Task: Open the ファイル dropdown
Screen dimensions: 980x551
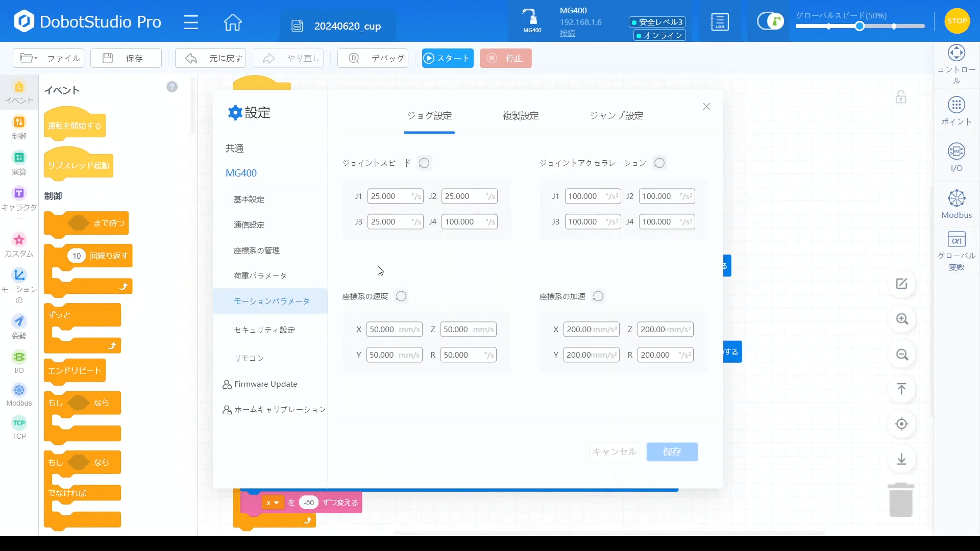Action: click(48, 58)
